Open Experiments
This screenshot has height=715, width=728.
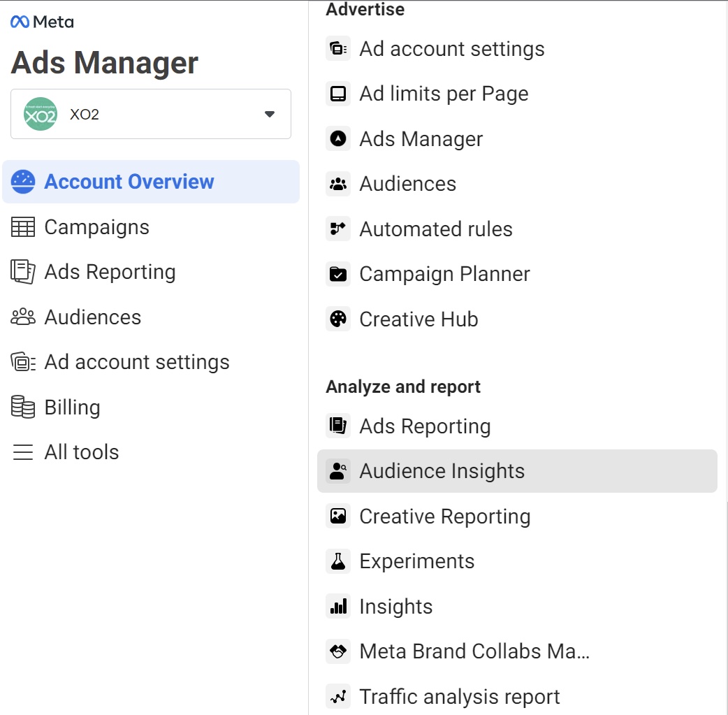click(417, 562)
